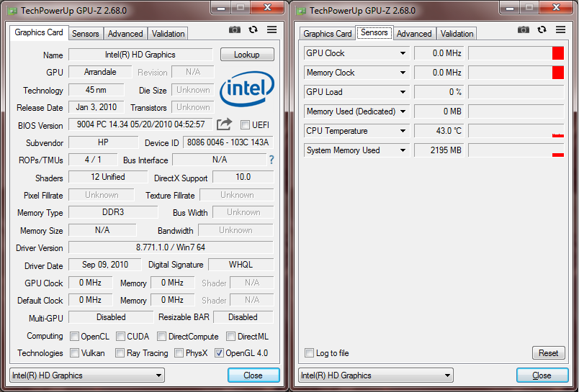Switch to the Advanced tab in the left window
The width and height of the screenshot is (579, 392).
[x=125, y=34]
